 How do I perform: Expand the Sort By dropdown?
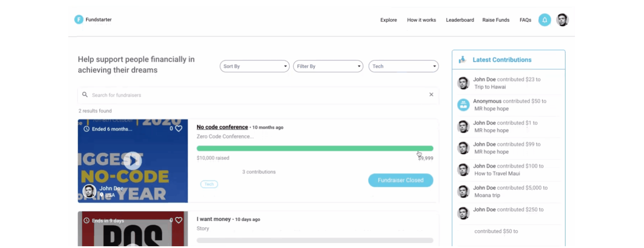pos(254,66)
